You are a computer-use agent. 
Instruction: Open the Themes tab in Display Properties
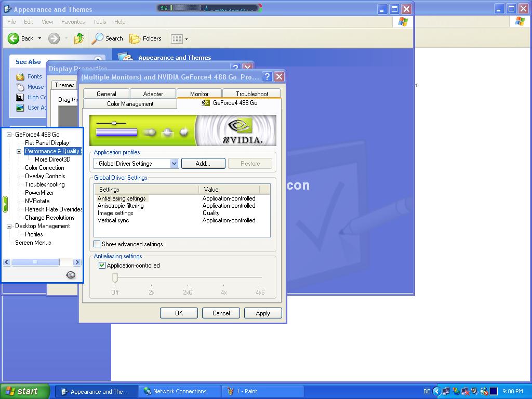point(64,85)
